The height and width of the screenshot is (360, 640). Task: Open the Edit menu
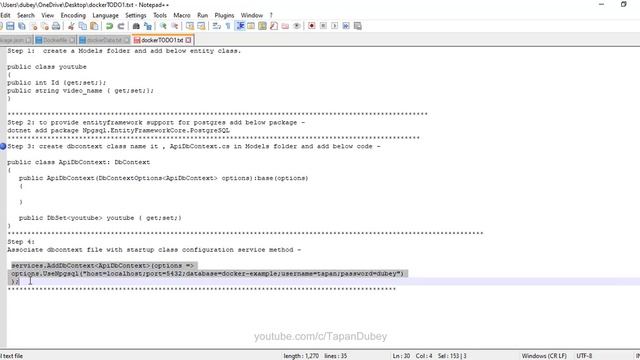click(x=5, y=15)
